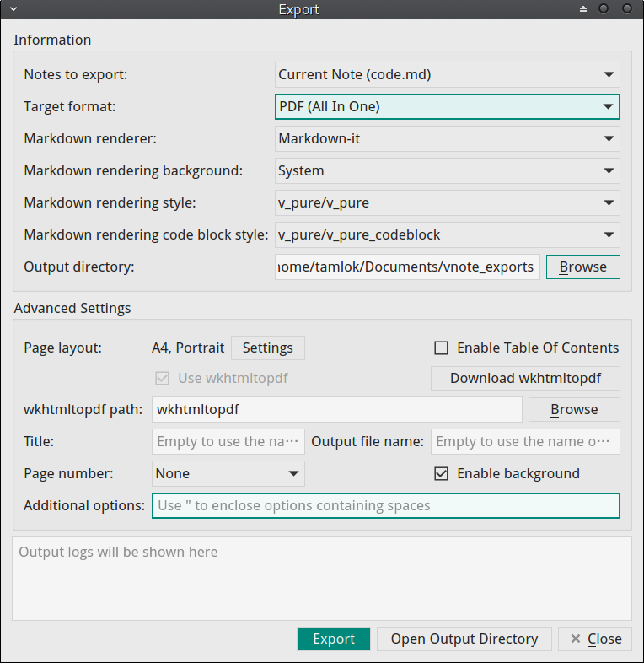
Task: Click the keep-above arrow icon in title bar
Action: tap(583, 9)
